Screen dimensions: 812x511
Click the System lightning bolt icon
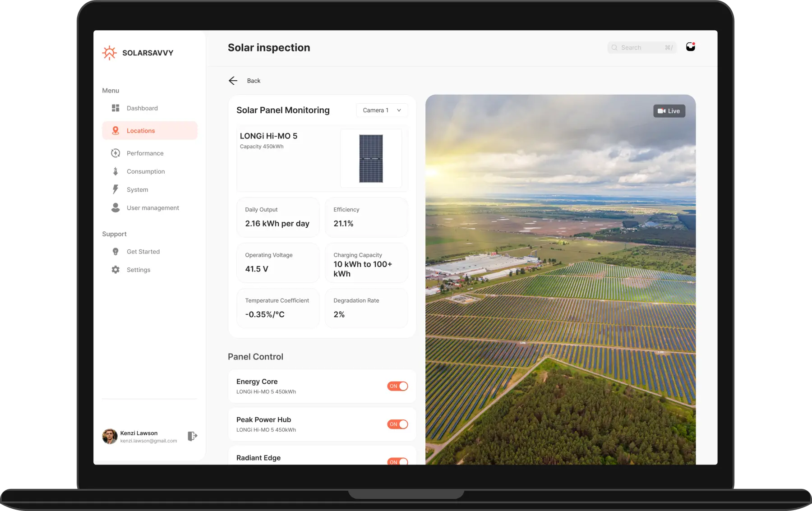tap(115, 189)
